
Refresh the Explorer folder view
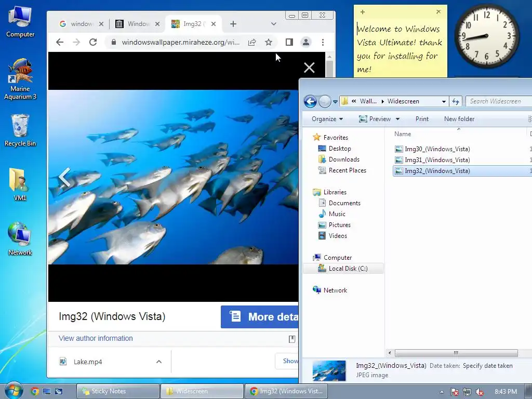coord(456,101)
